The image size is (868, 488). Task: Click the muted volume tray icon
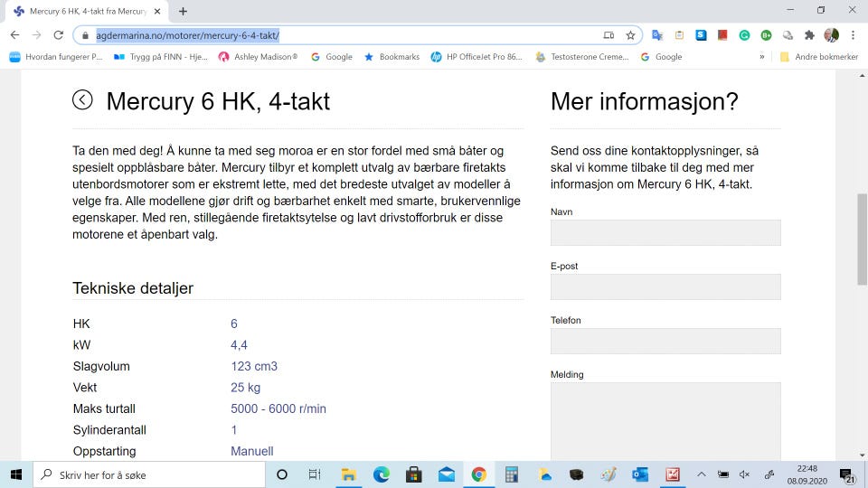point(744,474)
